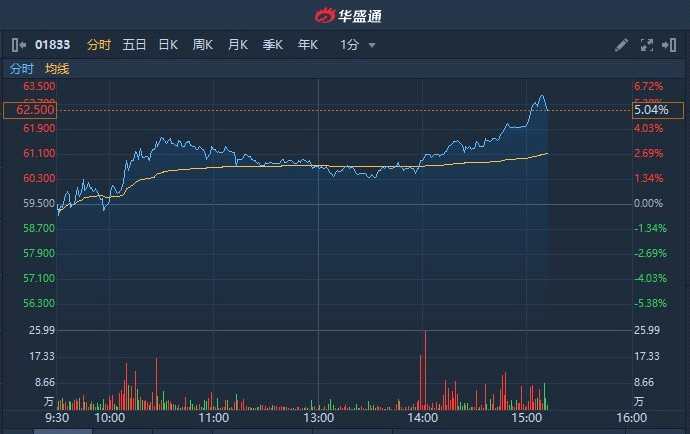
Task: Switch to the 分时 intraday tab
Action: 98,45
